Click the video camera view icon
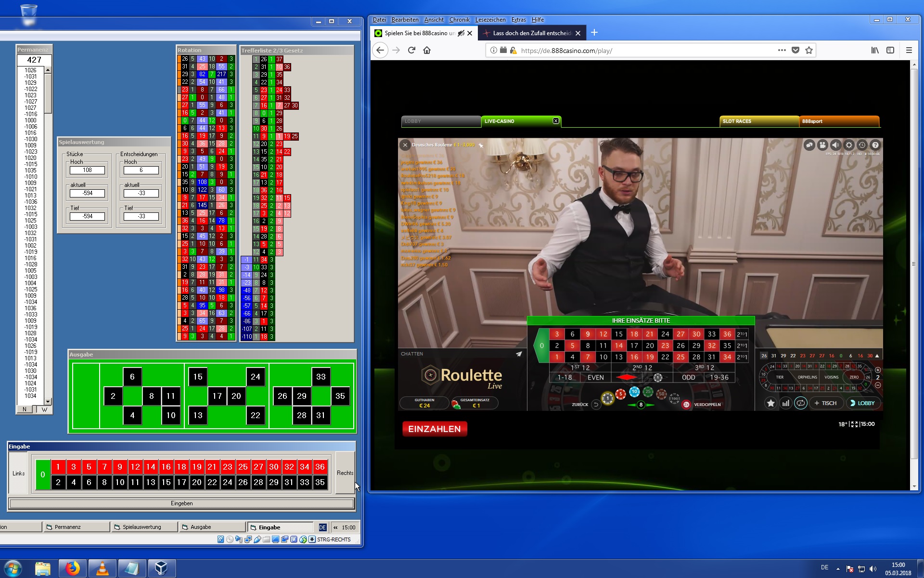Screen dimensions: 924x578 click(822, 145)
